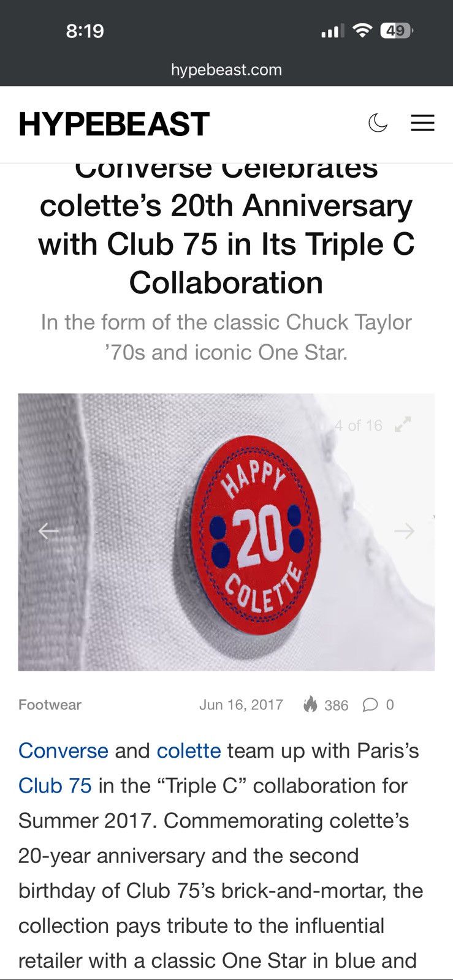This screenshot has width=453, height=980.
Task: Tap the Wi-Fi status icon
Action: (x=363, y=31)
